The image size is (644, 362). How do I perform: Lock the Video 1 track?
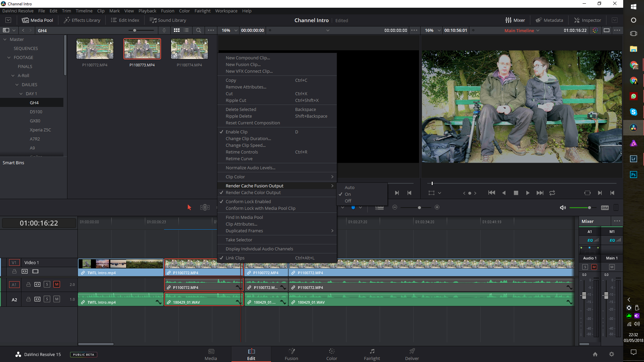[x=14, y=271]
